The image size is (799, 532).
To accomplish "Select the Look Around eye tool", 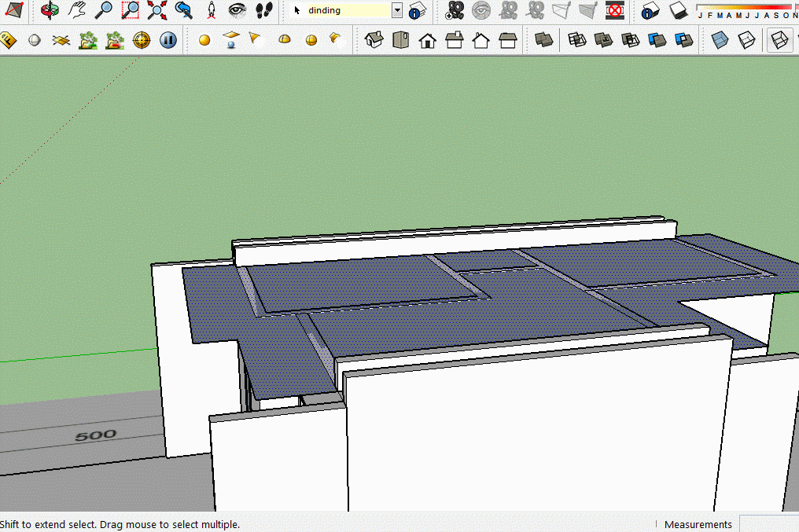I will (237, 10).
